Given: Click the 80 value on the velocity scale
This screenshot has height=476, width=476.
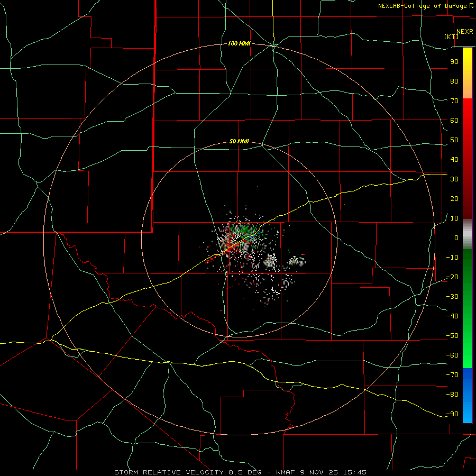Looking at the screenshot, I should 454,81.
